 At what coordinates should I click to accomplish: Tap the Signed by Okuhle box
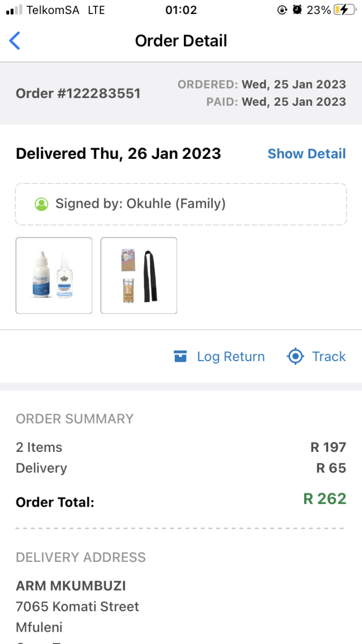tap(181, 204)
